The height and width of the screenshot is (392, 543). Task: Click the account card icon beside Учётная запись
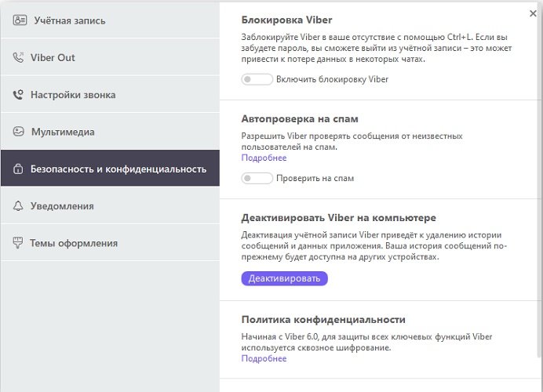pyautogui.click(x=20, y=20)
